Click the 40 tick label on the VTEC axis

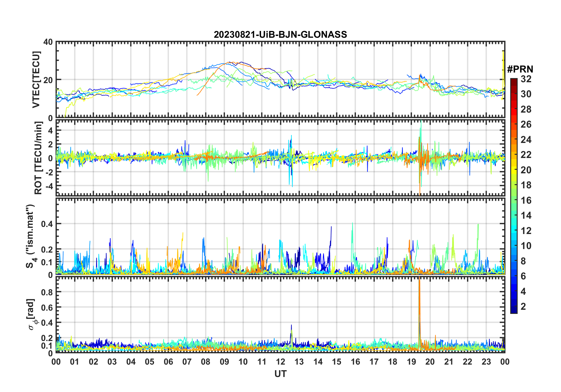[48, 42]
